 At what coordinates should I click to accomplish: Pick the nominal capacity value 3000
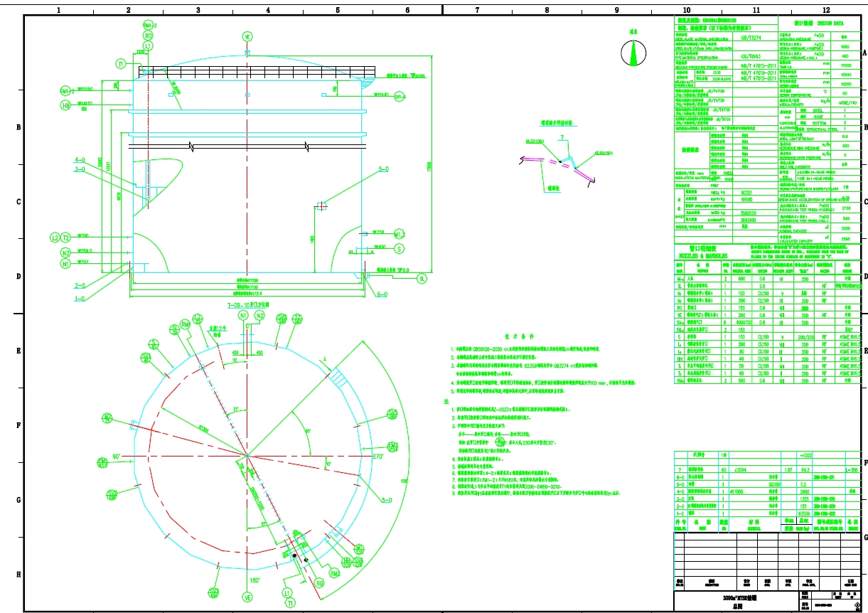(845, 229)
